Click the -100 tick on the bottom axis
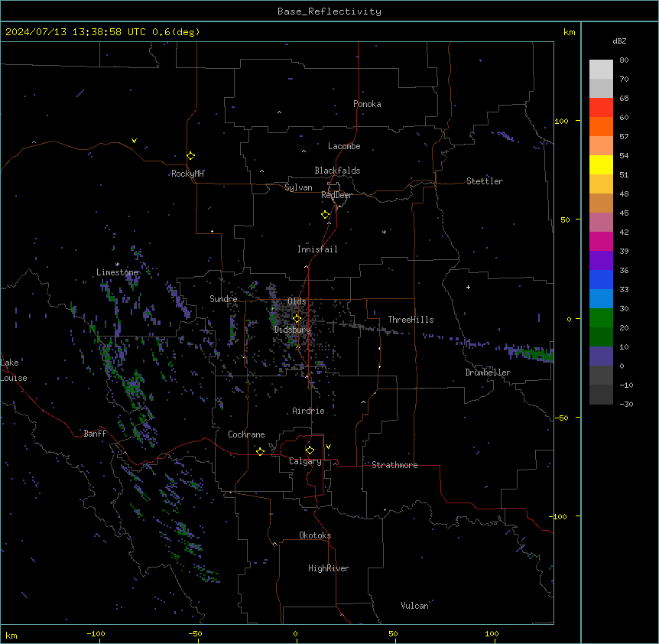This screenshot has width=659, height=644. (x=96, y=634)
